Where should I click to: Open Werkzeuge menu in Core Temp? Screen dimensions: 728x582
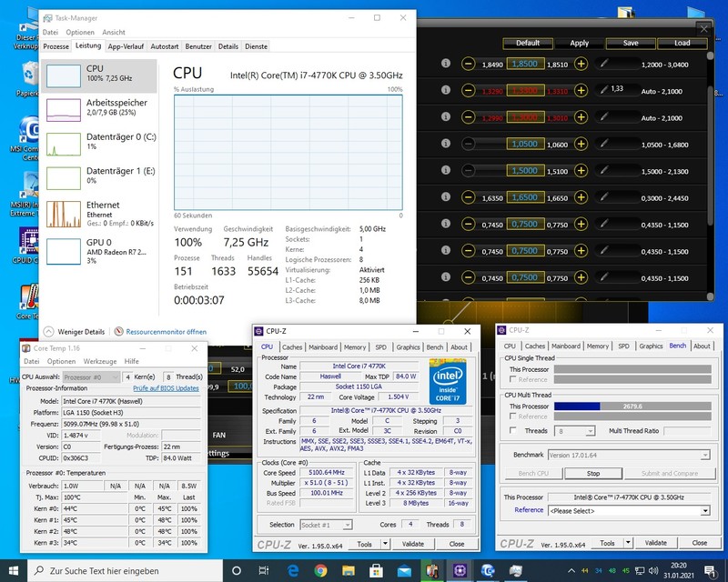pyautogui.click(x=100, y=361)
